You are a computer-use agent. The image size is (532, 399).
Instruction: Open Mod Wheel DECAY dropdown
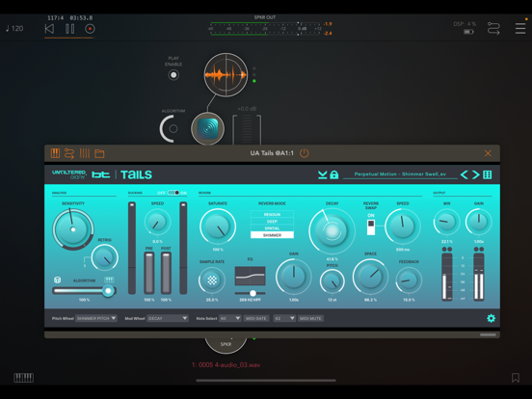[168, 318]
